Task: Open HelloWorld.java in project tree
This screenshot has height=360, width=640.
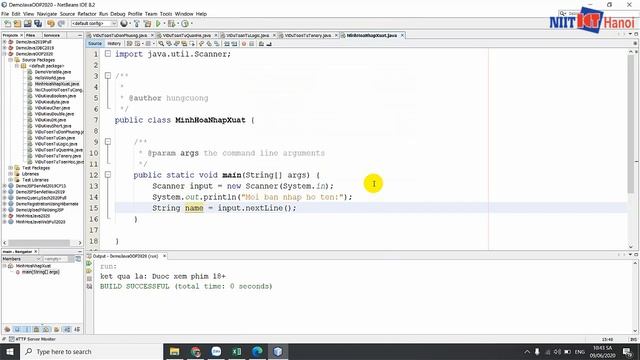Action: (x=49, y=78)
